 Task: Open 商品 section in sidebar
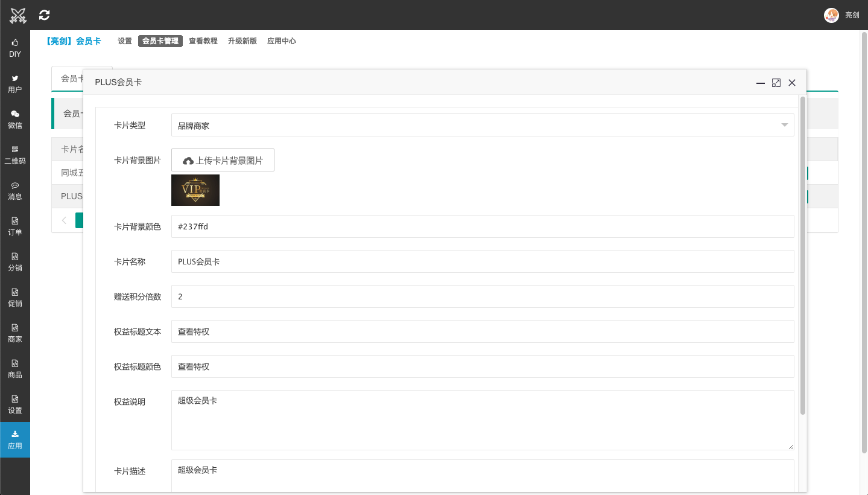coord(15,369)
